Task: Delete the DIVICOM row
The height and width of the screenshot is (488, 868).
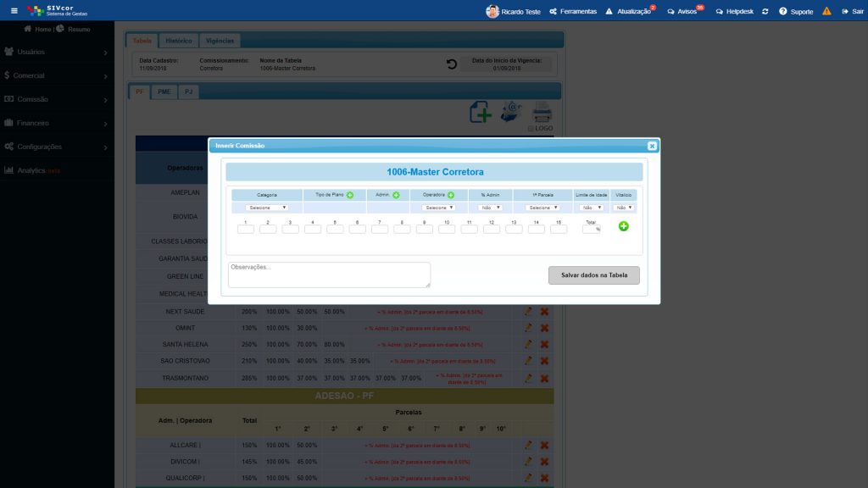Action: (x=545, y=462)
